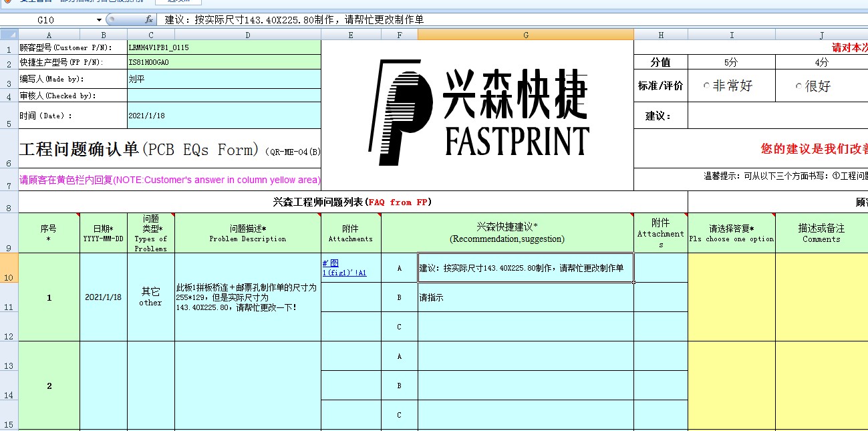Select the highlighted row 10 header
This screenshot has height=431, width=868.
(x=9, y=268)
